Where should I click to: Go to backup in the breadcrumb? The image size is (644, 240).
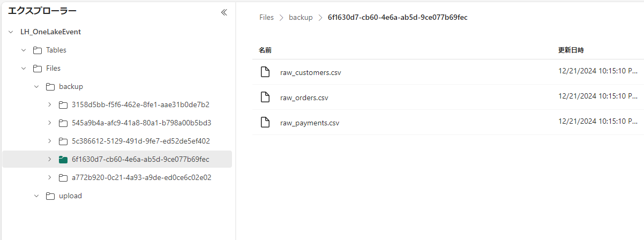coord(301,17)
